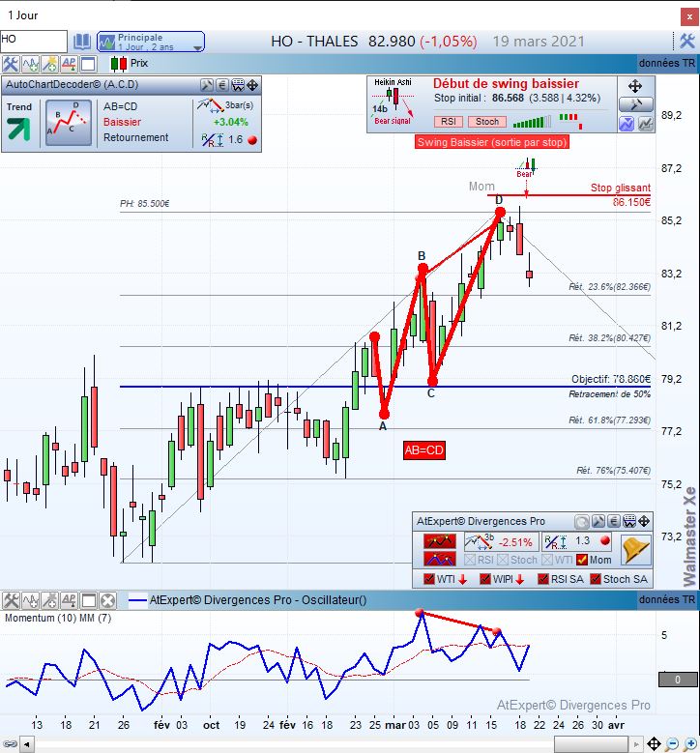Click the move arrows icon in the Heikin Ashi panel
700x753 pixels.
pyautogui.click(x=635, y=86)
